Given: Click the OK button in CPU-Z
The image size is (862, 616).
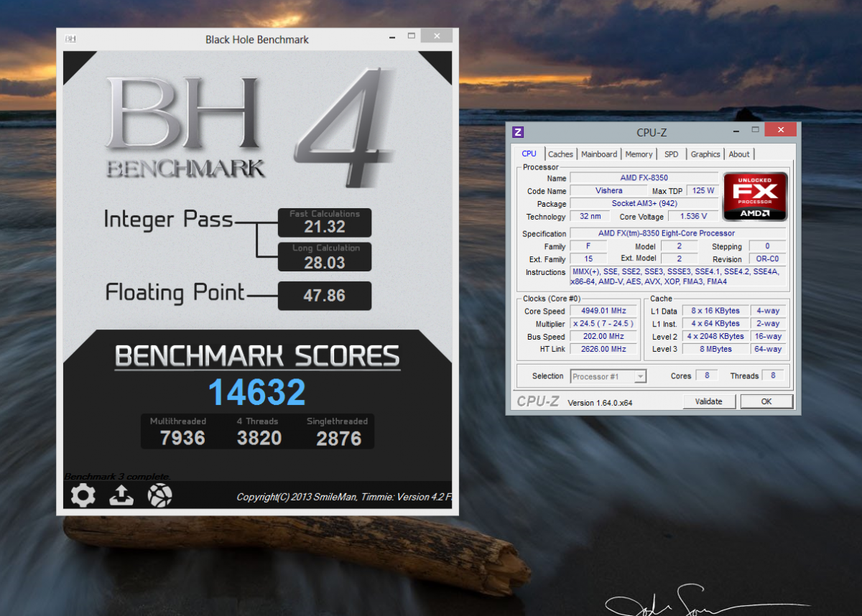Looking at the screenshot, I should pos(766,401).
